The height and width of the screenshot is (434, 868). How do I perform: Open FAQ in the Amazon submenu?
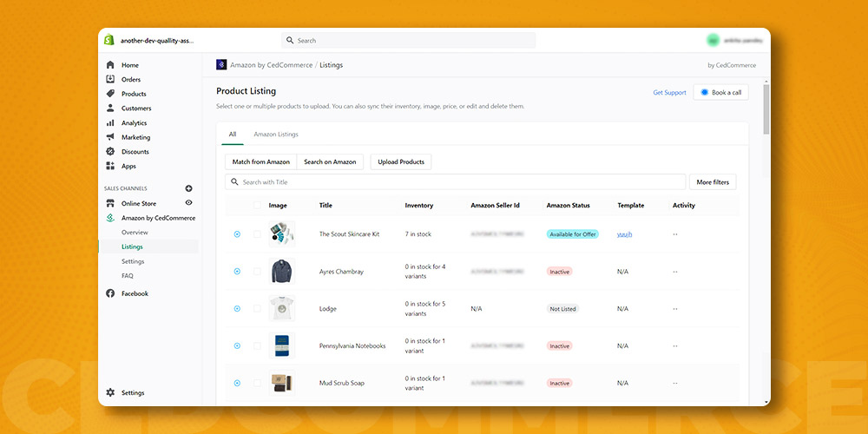128,276
